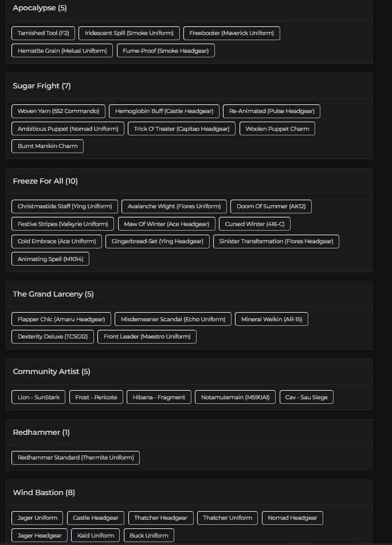Click the Woven Yarn (552 Commando) tag
The image size is (392, 545).
tap(58, 111)
